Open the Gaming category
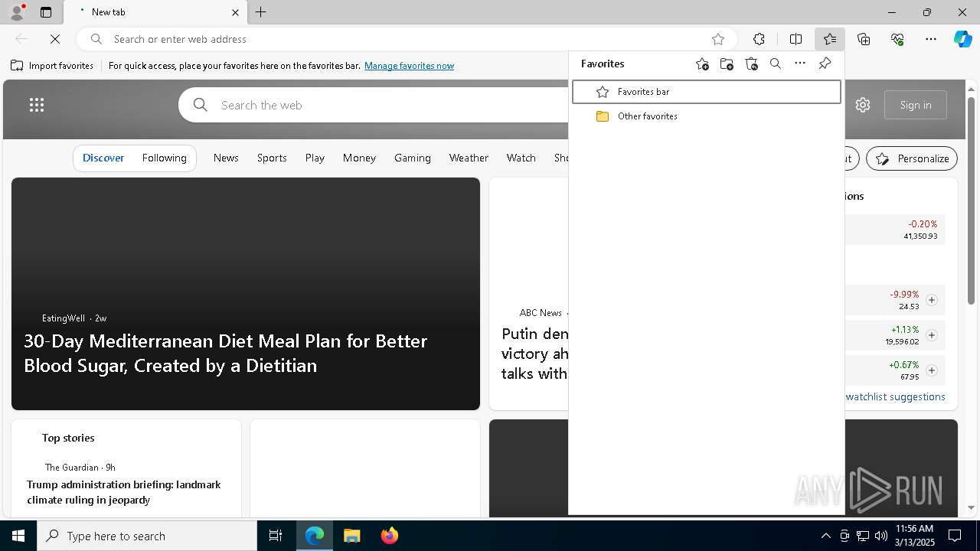 coord(413,158)
